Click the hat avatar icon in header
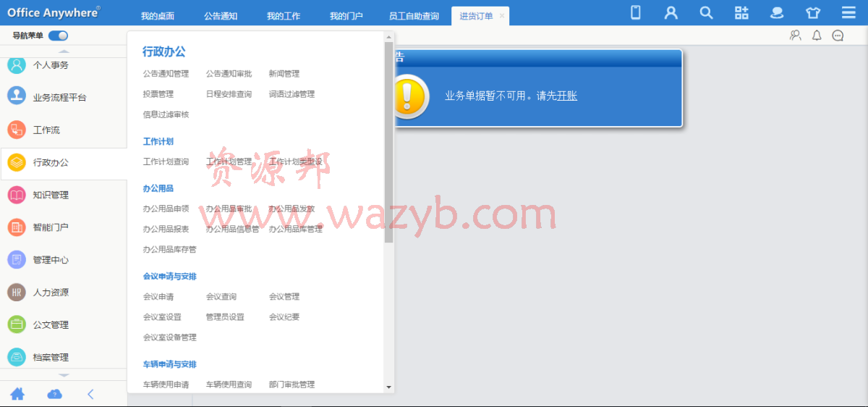 (777, 12)
